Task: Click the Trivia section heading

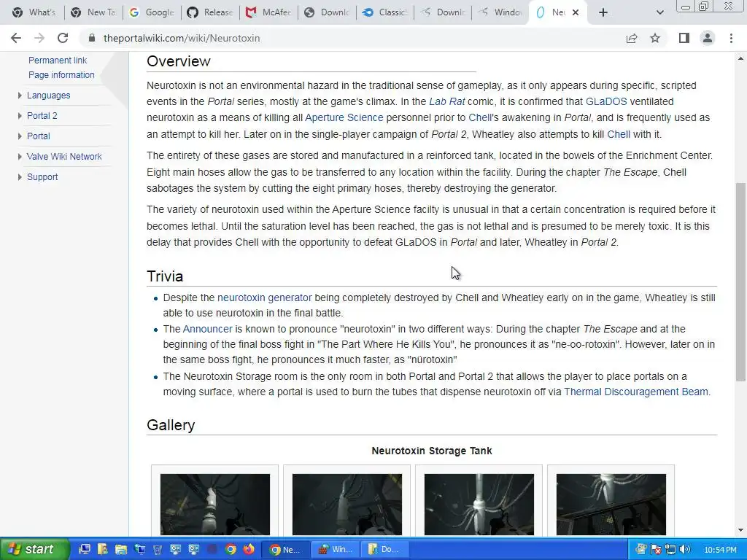Action: click(x=165, y=276)
